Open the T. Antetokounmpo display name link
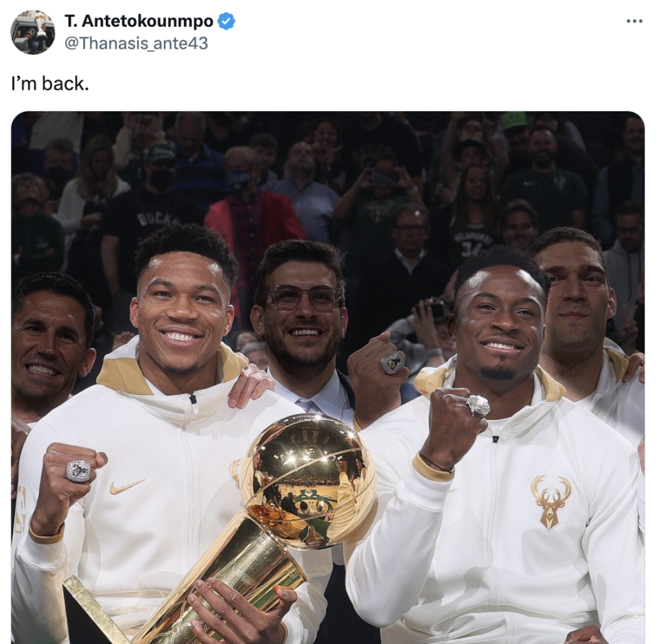This screenshot has width=659, height=644. (139, 21)
